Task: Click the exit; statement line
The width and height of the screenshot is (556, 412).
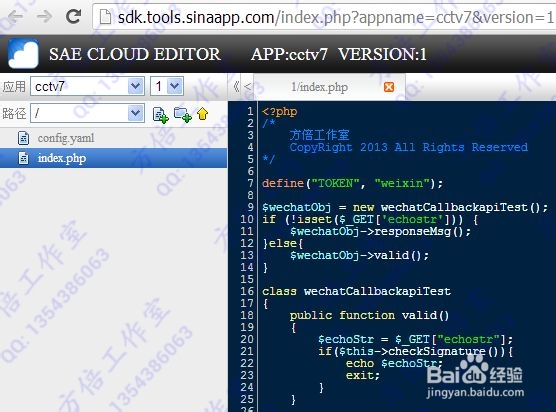Action: click(363, 375)
